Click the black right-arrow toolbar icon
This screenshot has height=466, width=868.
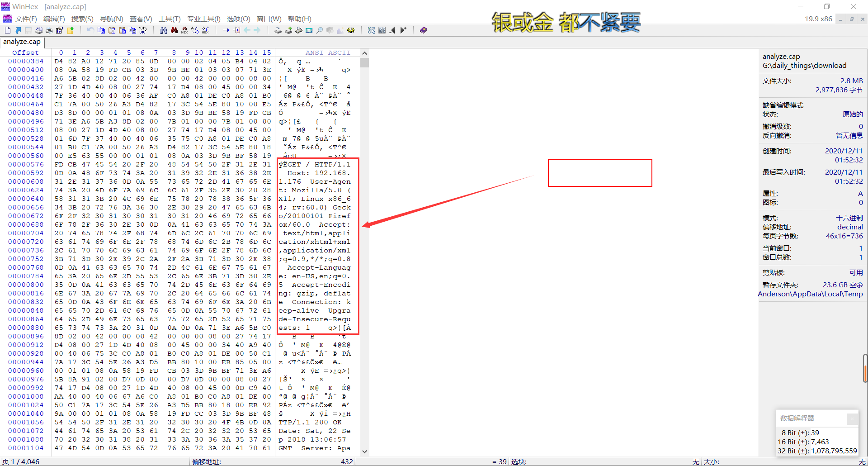pyautogui.click(x=403, y=30)
